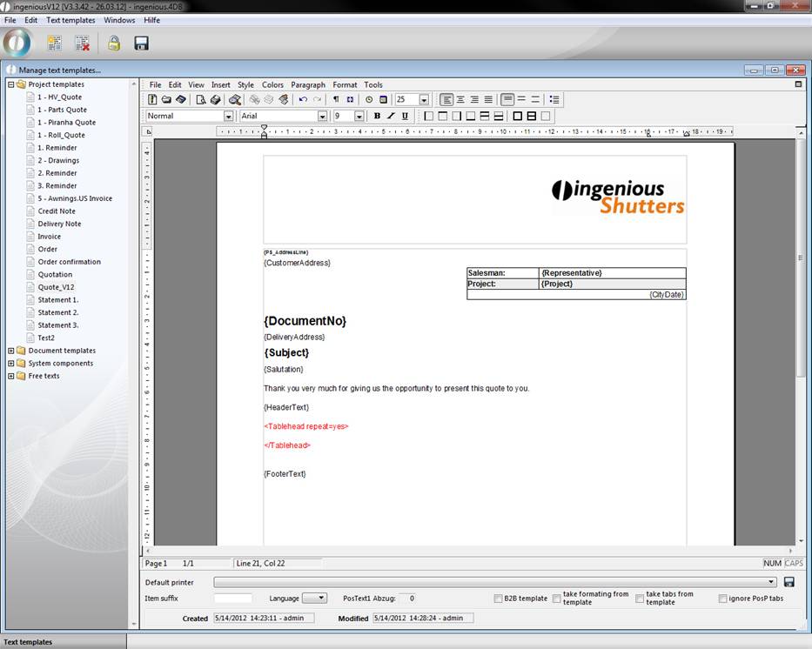Click the new template icon

click(x=55, y=43)
